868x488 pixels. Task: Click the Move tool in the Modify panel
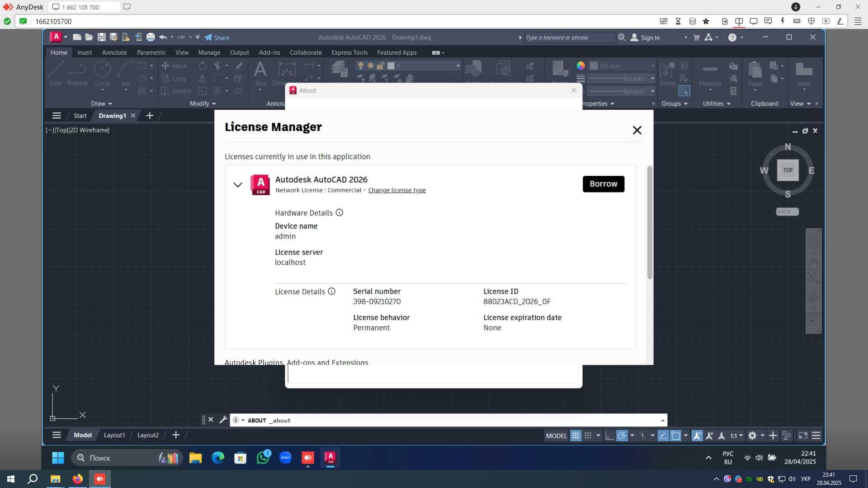coord(174,66)
